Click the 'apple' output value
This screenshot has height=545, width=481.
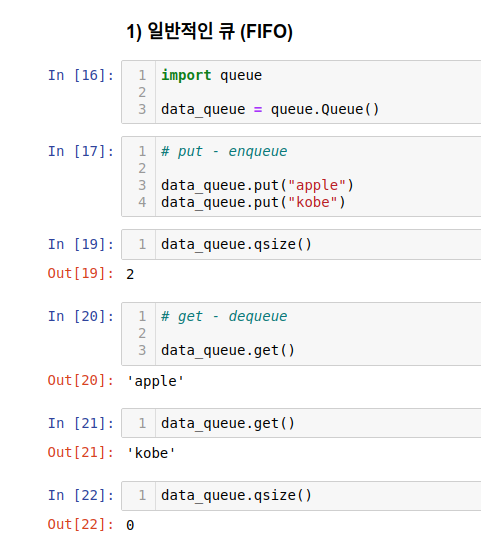(x=155, y=381)
